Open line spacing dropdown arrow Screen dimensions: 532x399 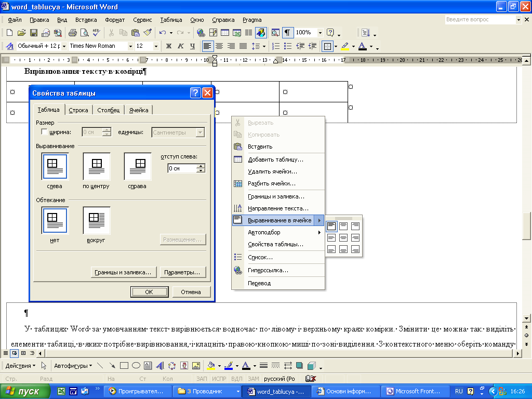point(264,46)
